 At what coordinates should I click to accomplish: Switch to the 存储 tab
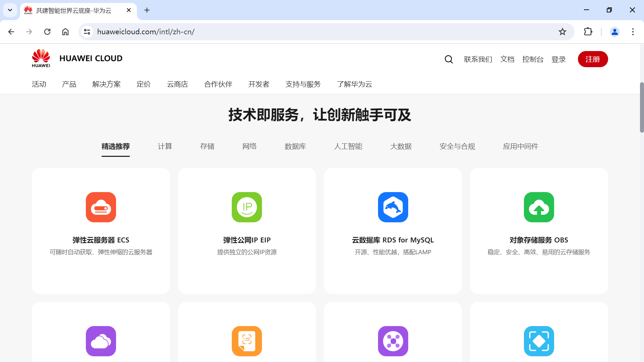207,146
